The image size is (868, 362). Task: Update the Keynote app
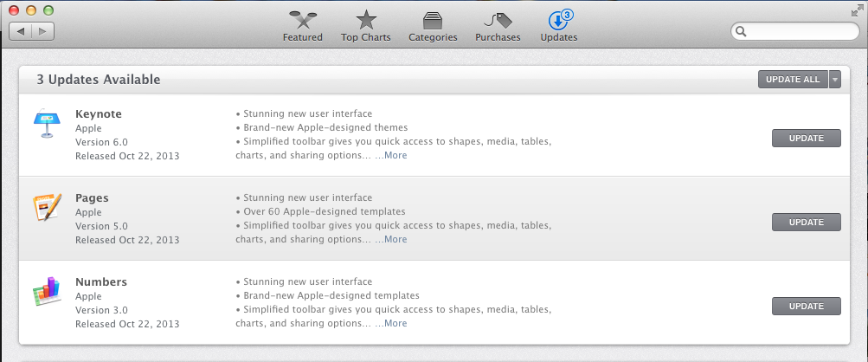coord(806,138)
